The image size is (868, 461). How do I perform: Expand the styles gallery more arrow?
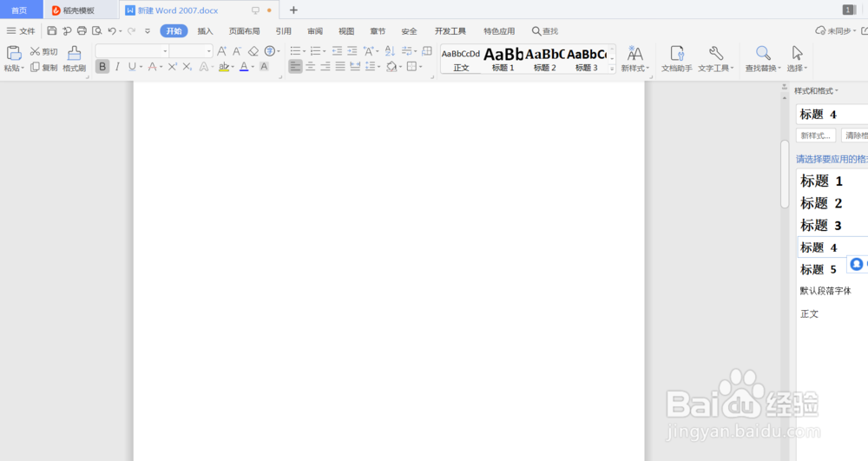click(x=612, y=69)
